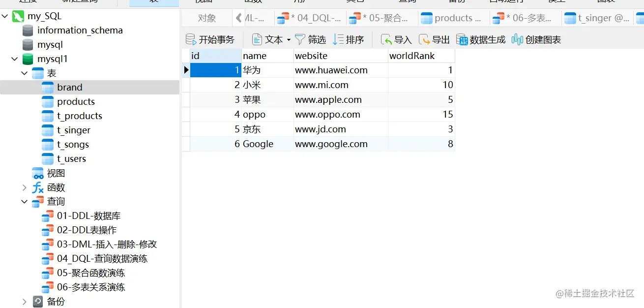Click the 创建图表 create chart icon
644x308 pixels.
point(517,39)
